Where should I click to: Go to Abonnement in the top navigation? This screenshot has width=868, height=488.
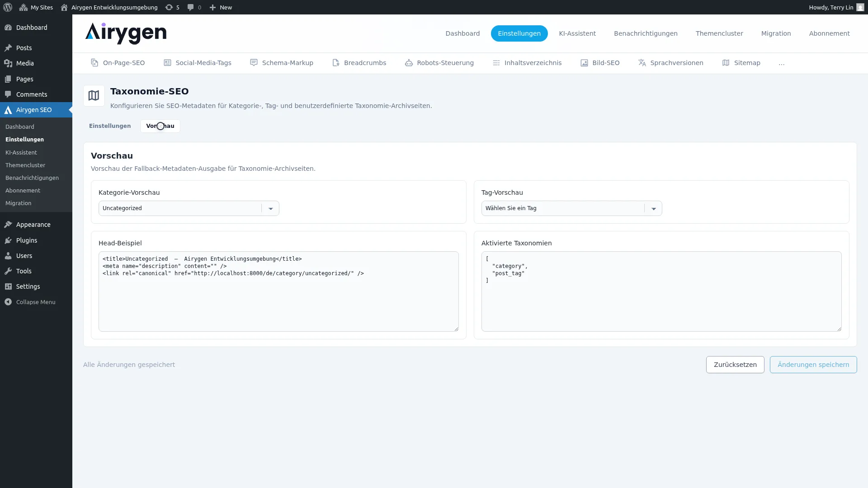(829, 33)
